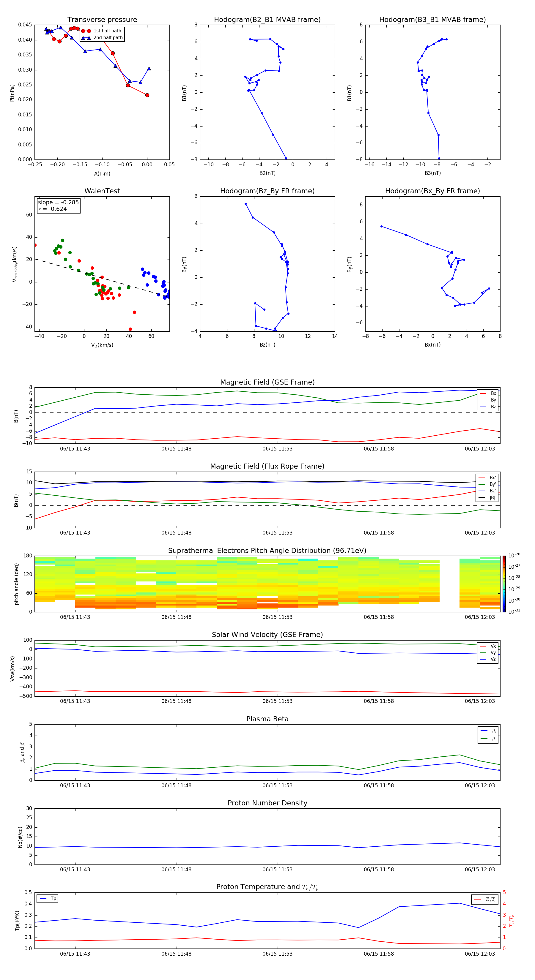Click the 'Hodogram(B2_B1 MVAB frame)' title
This screenshot has height=980, width=535.
point(267,20)
